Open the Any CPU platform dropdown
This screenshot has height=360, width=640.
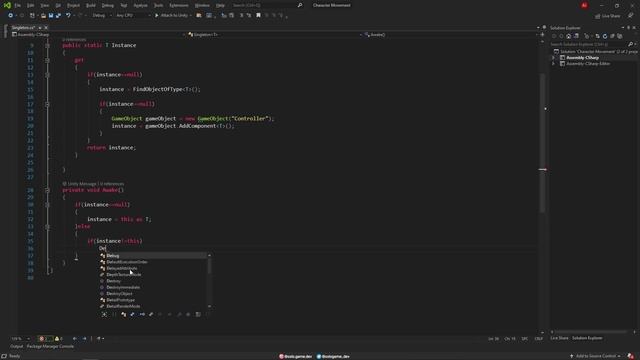point(133,16)
